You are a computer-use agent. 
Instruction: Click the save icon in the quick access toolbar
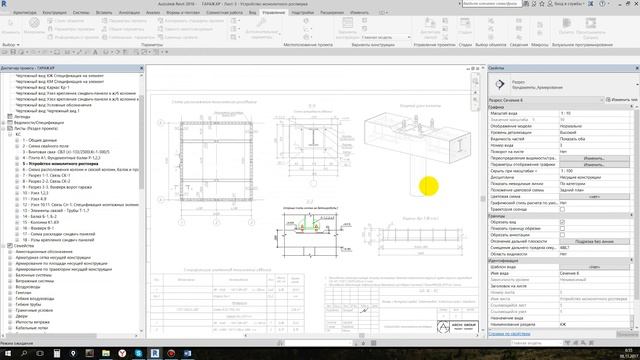(13, 52)
